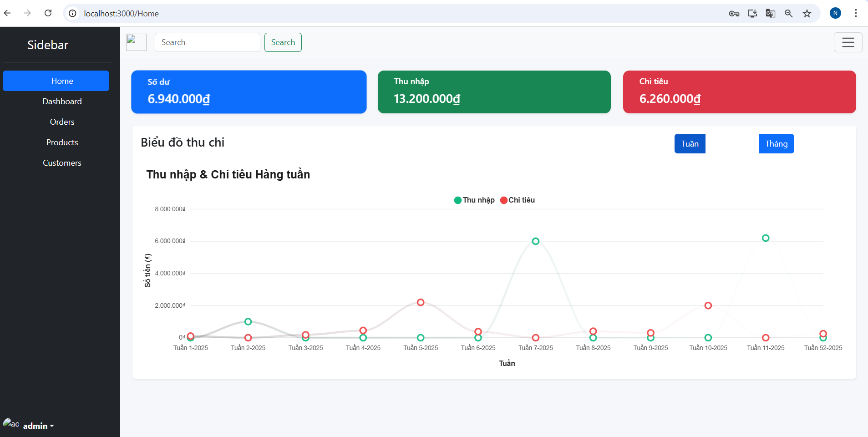The width and height of the screenshot is (868, 437).
Task: Open the browser profile avatar
Action: (x=835, y=13)
